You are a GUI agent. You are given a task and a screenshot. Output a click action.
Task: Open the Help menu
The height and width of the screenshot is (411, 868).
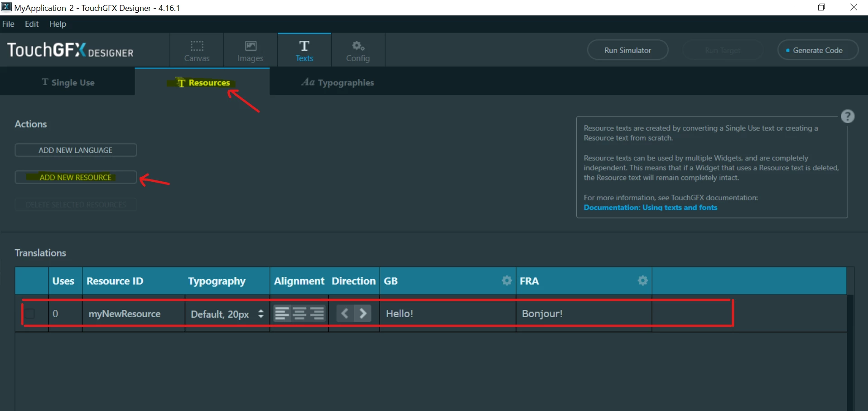point(58,24)
